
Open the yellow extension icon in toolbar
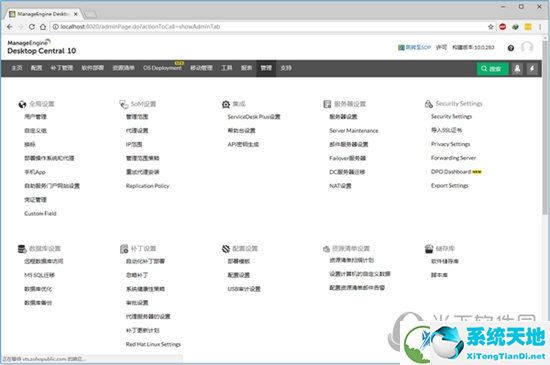pos(528,27)
